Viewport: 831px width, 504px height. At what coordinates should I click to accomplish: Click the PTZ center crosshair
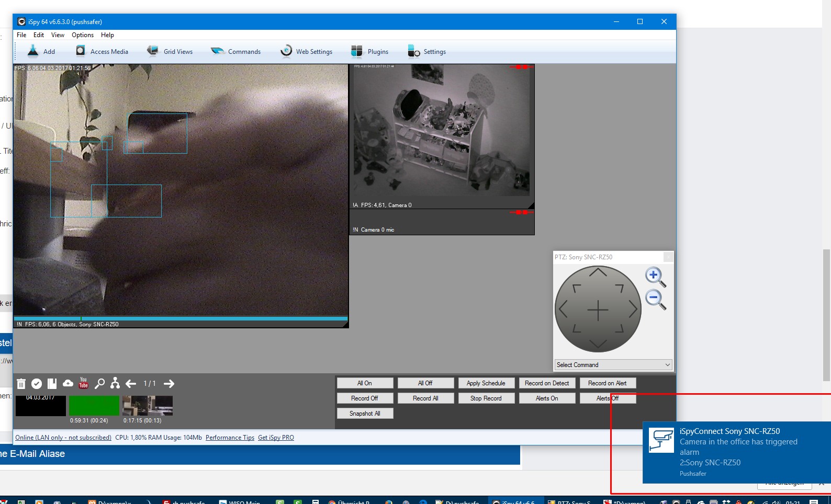[x=598, y=310]
